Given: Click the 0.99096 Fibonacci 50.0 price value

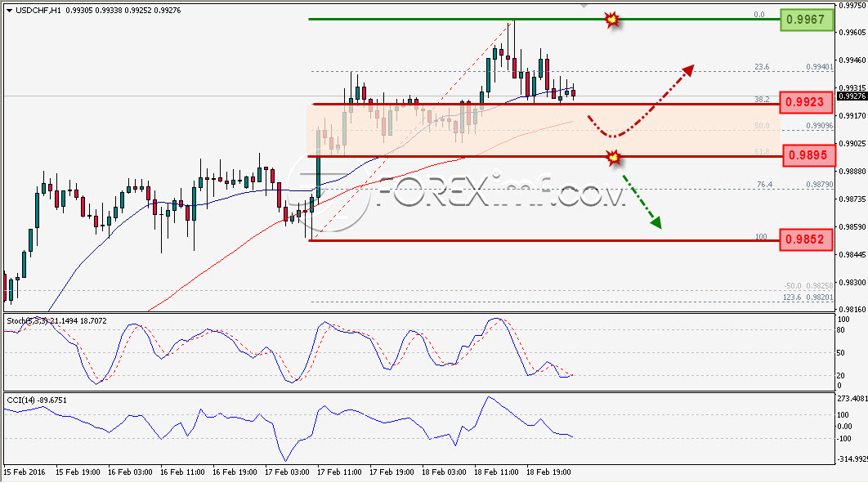Looking at the screenshot, I should (x=819, y=126).
